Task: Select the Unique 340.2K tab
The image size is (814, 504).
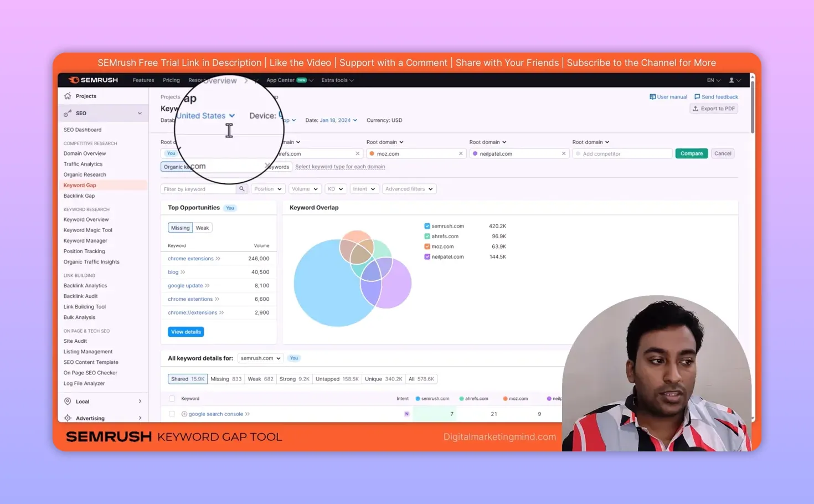Action: pos(383,379)
